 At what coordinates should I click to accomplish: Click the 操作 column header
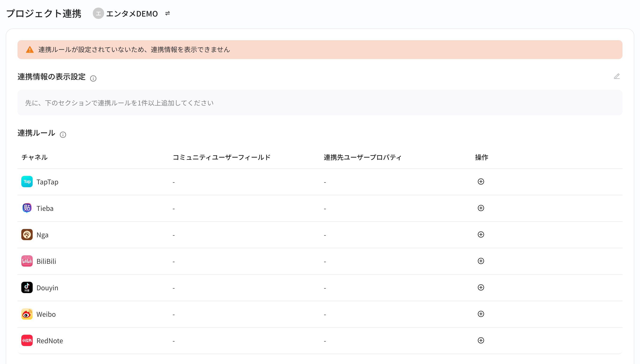482,157
